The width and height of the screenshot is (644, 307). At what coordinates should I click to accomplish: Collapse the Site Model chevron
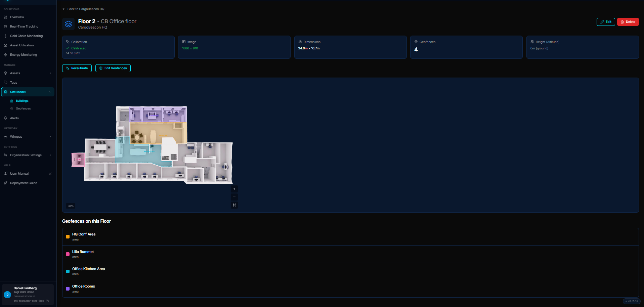50,92
